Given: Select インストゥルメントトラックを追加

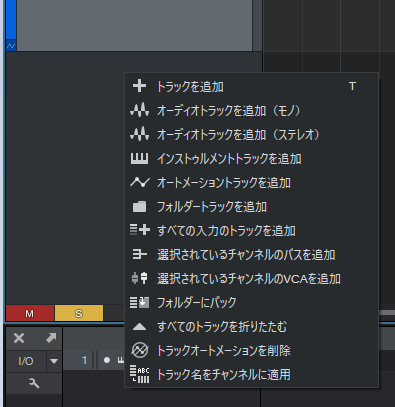Looking at the screenshot, I should click(x=252, y=158).
